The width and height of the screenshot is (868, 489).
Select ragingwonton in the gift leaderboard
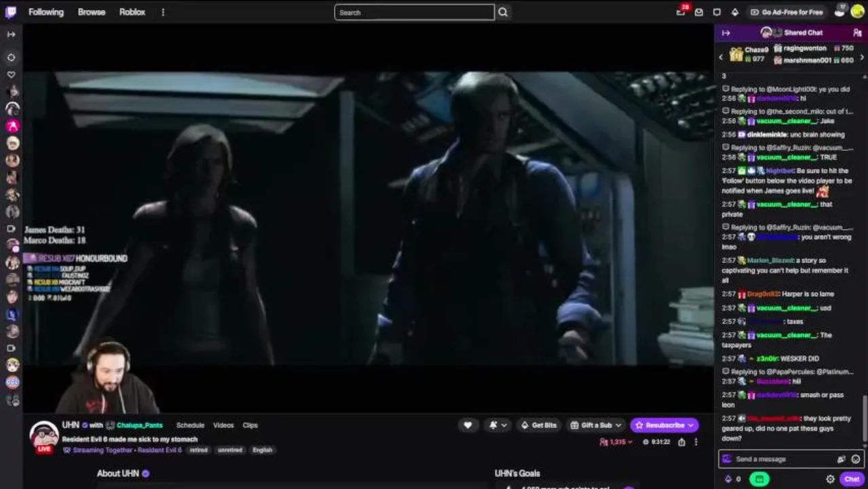click(x=805, y=48)
